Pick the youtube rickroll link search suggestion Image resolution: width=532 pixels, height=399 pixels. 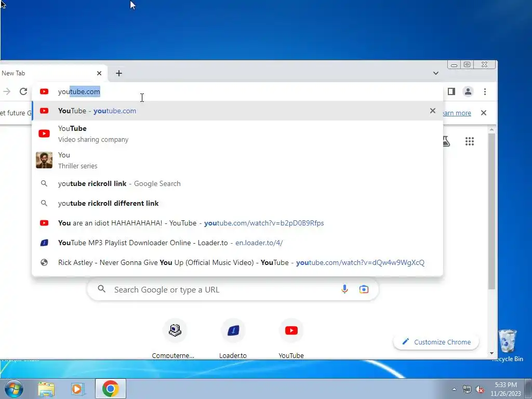[x=237, y=183]
